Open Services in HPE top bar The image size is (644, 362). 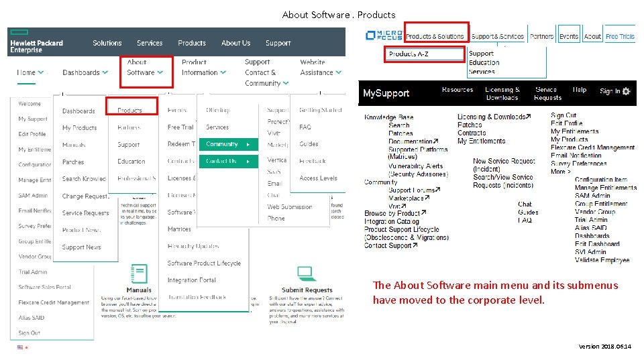click(x=150, y=43)
